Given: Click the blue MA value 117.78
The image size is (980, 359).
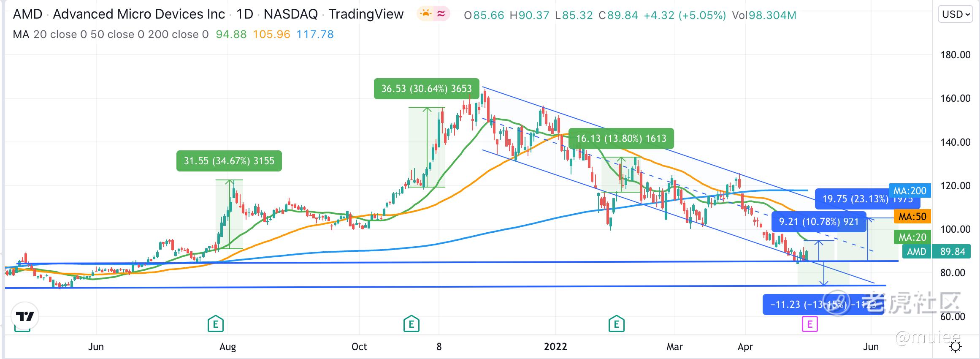Looking at the screenshot, I should [x=315, y=34].
